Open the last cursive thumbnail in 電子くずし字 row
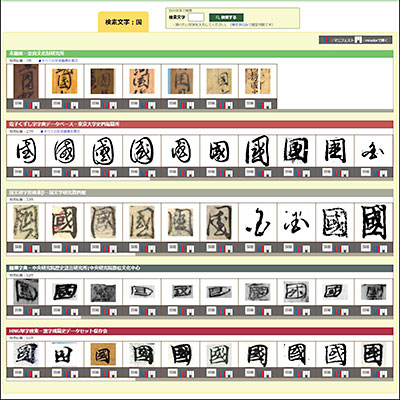 (374, 153)
